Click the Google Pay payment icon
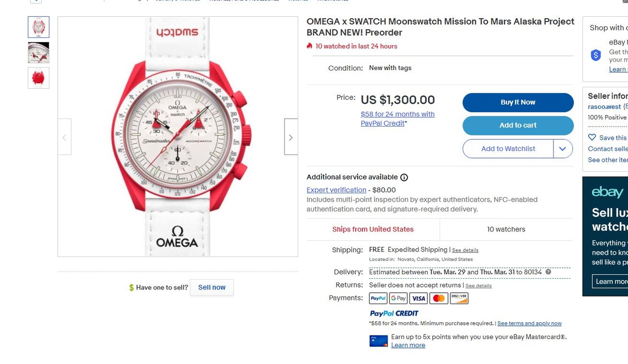The height and width of the screenshot is (364, 628). point(398,298)
